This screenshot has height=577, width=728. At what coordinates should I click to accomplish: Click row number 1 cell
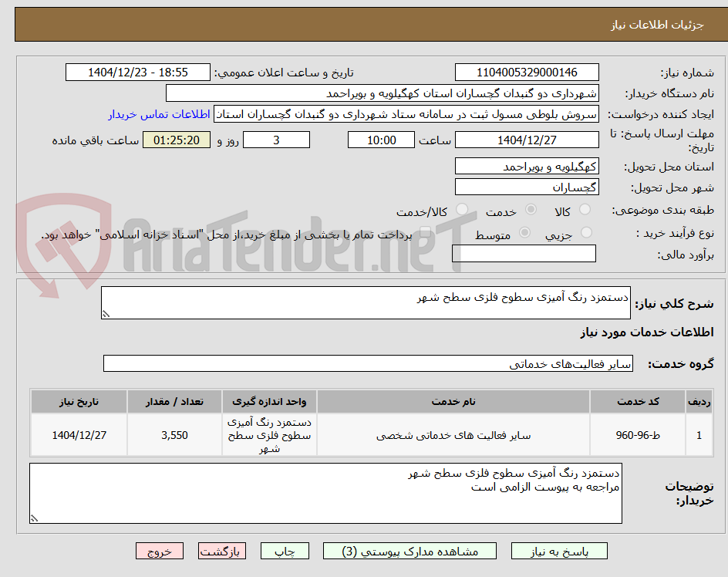tap(699, 435)
